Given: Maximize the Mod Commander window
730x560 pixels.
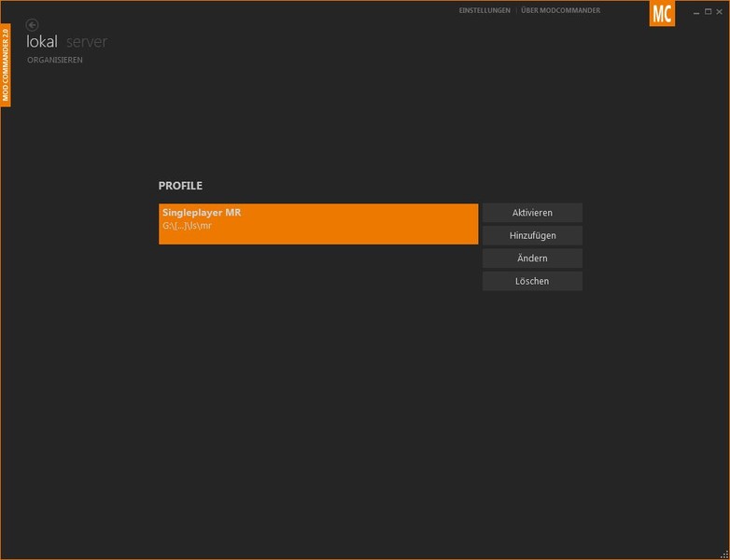Looking at the screenshot, I should [x=708, y=11].
